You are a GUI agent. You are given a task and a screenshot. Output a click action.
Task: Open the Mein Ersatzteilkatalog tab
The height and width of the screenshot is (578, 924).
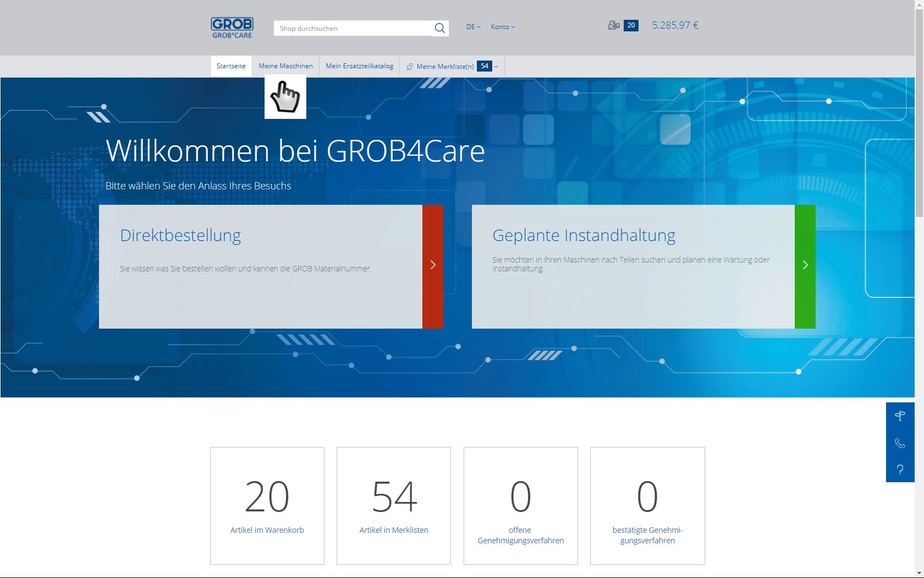(x=359, y=66)
